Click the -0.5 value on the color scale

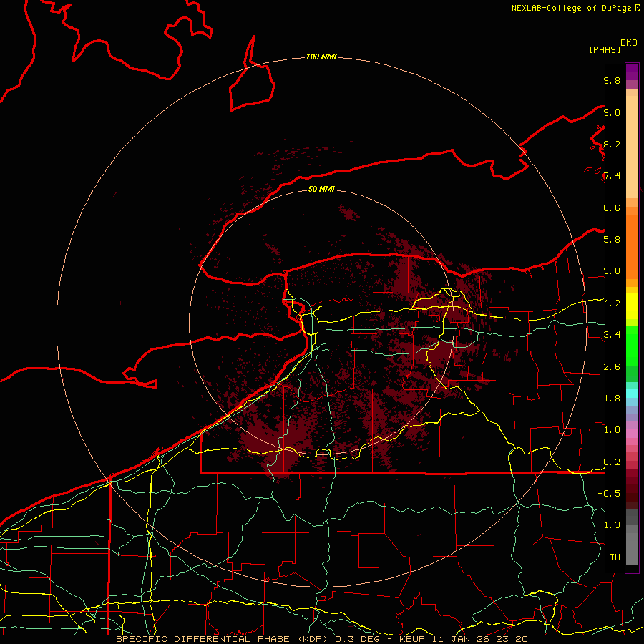click(x=609, y=493)
